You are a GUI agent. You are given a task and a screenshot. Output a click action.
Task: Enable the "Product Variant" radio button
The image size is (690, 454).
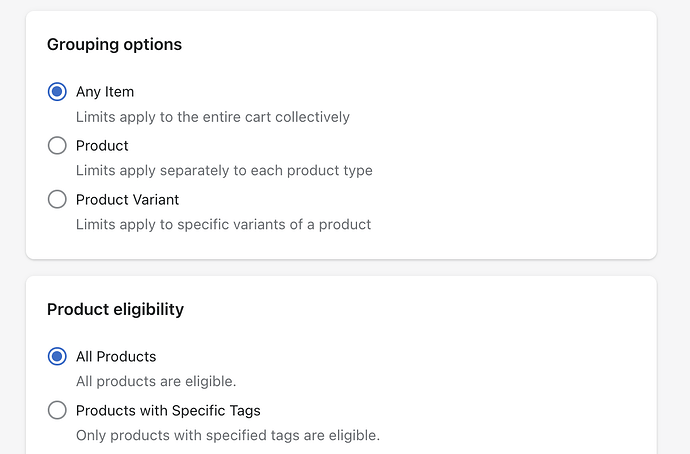click(x=57, y=200)
